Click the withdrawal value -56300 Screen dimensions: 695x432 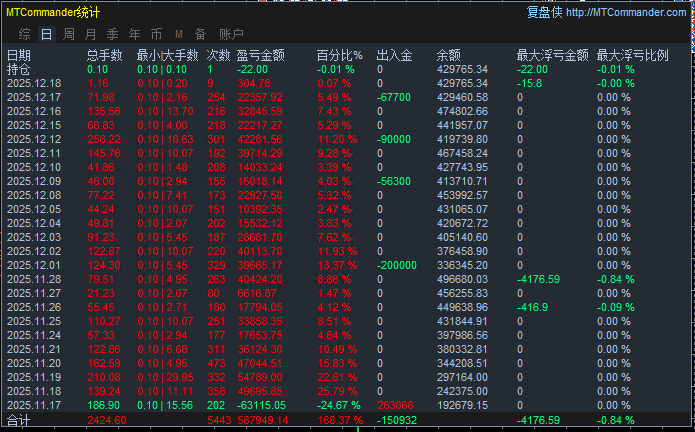tap(394, 182)
